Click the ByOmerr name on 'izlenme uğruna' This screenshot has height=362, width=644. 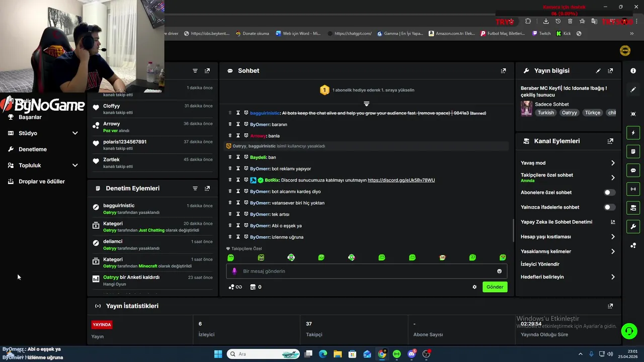point(260,237)
